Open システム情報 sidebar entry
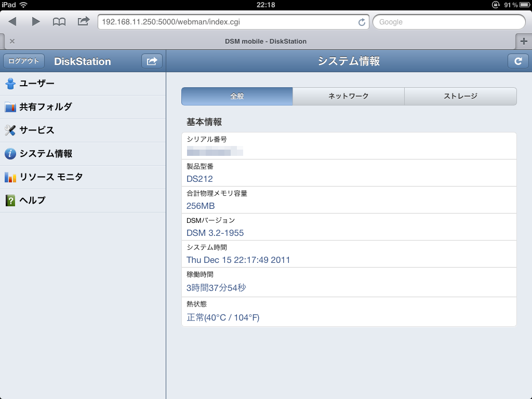 point(83,154)
